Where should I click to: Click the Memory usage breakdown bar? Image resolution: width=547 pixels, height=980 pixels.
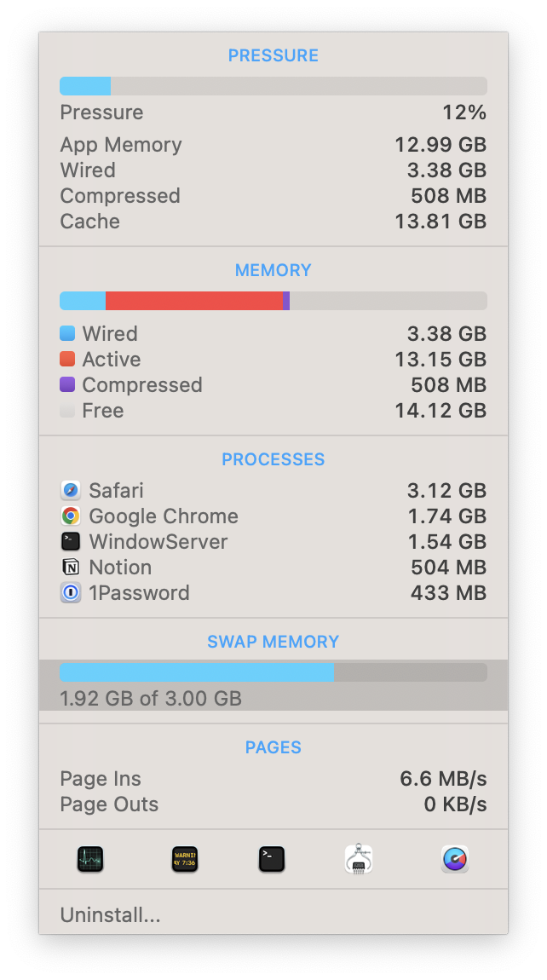click(273, 301)
